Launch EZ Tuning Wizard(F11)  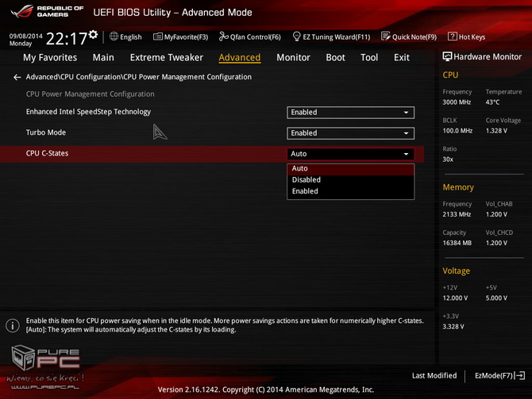tap(331, 36)
